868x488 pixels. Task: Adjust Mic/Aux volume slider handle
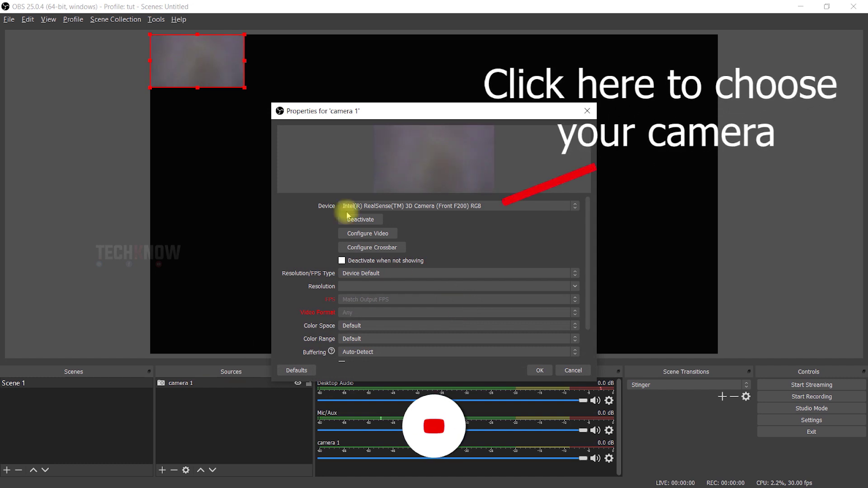click(x=583, y=430)
